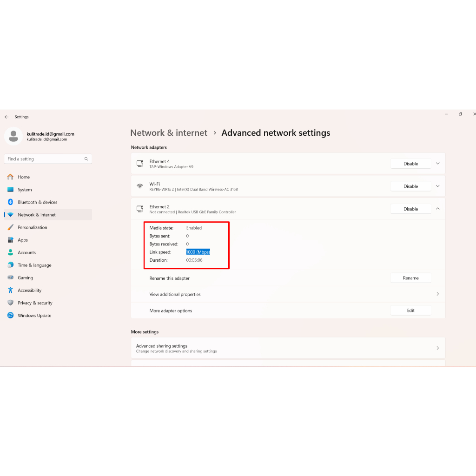Screen dimensions: 476x476
Task: Click the Bluetooth icon in sidebar
Action: point(10,202)
